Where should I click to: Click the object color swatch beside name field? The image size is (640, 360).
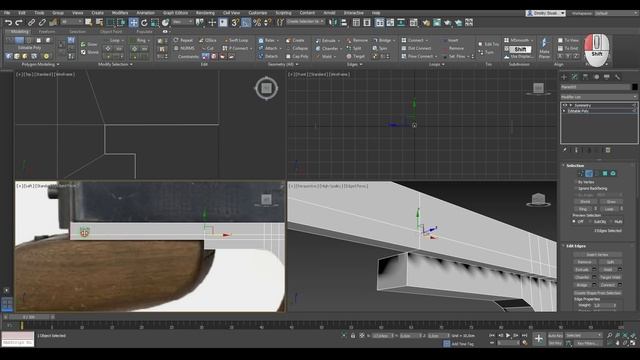634,87
